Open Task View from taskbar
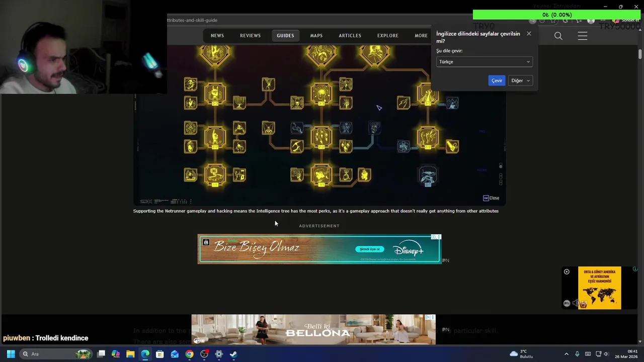This screenshot has height=362, width=644. coord(101,354)
